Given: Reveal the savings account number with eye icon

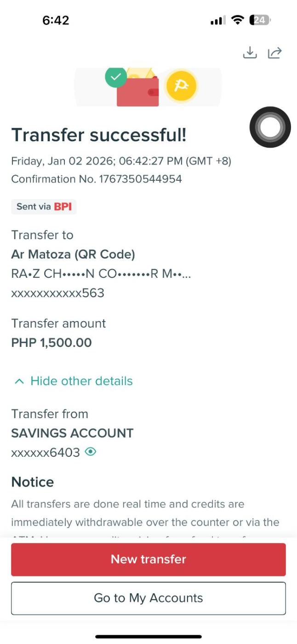Looking at the screenshot, I should pos(91,452).
